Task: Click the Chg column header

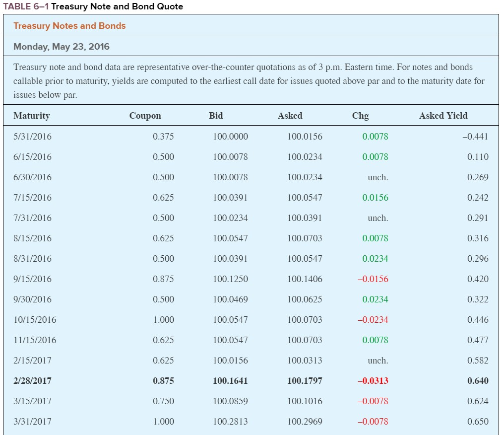Action: pyautogui.click(x=360, y=116)
